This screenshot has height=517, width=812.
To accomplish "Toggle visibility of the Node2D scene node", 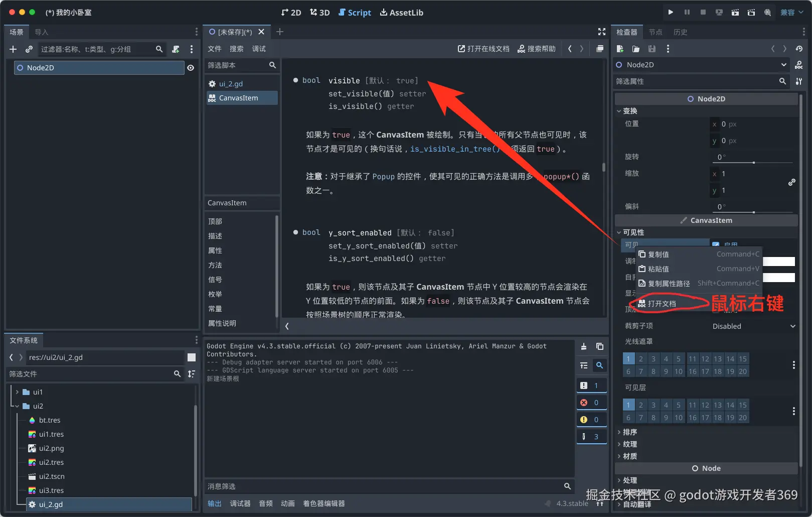I will (x=191, y=68).
